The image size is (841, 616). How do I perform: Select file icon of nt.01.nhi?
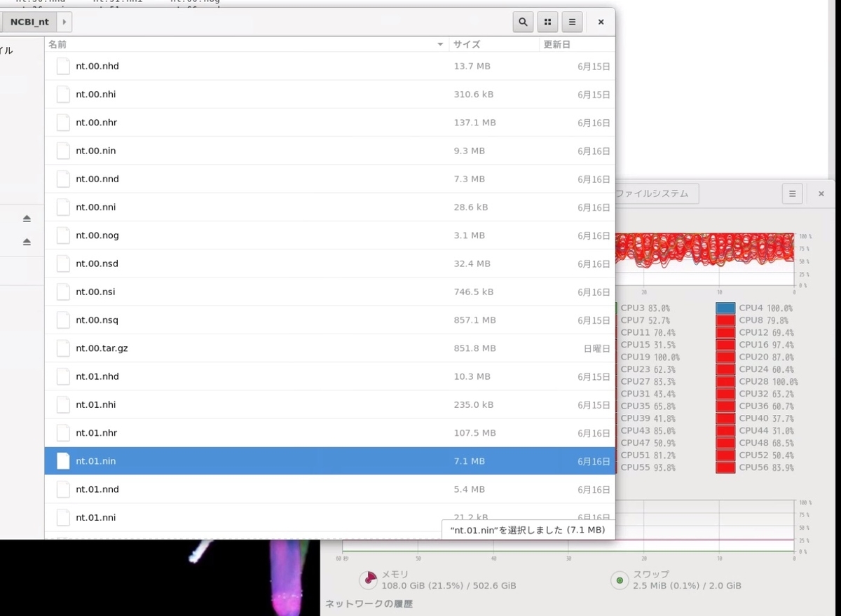pos(63,404)
